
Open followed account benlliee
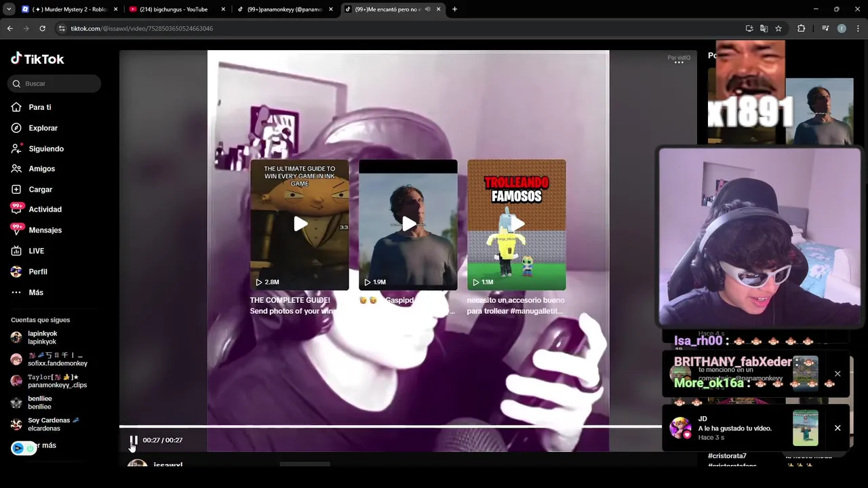tap(39, 403)
